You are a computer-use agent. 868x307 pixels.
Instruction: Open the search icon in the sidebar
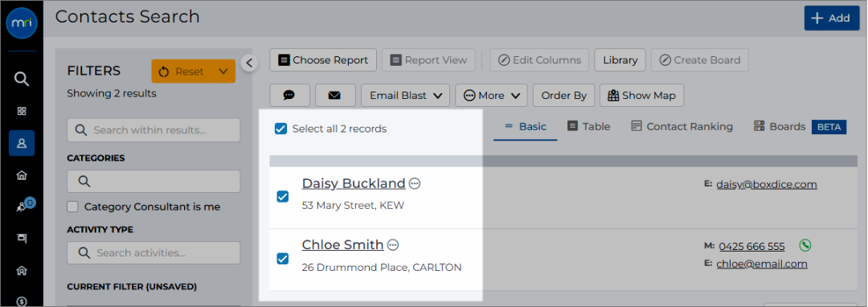tap(21, 79)
